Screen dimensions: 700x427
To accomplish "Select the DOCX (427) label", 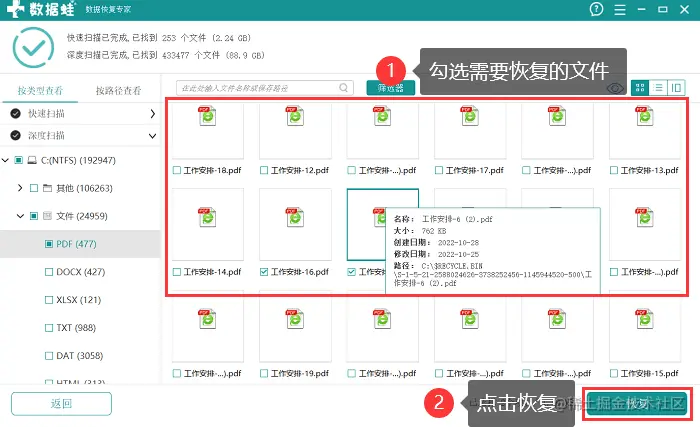I will (x=80, y=272).
